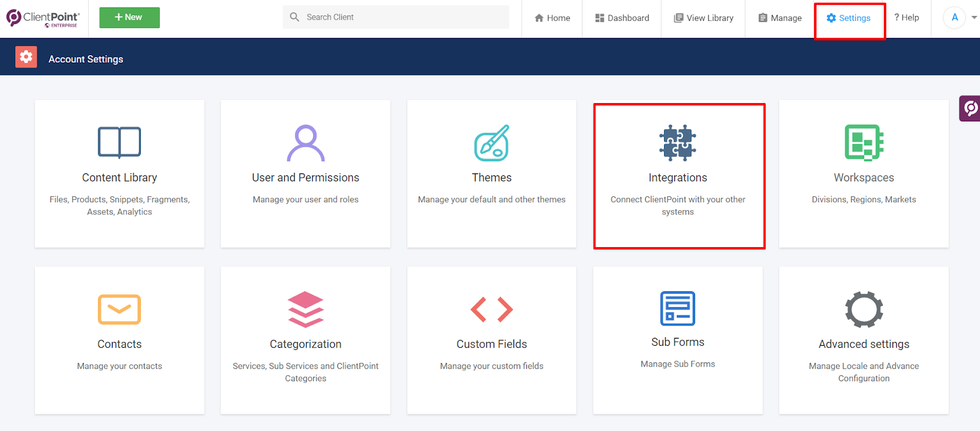This screenshot has height=431, width=980.
Task: Click "Divisions, Regions, Markets" text
Action: point(864,200)
